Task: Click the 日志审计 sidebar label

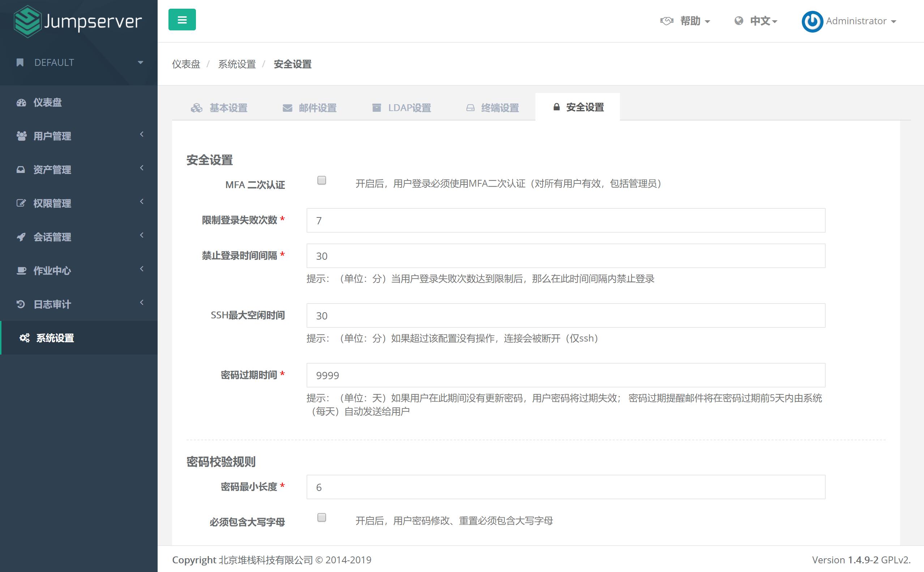Action: 52,305
